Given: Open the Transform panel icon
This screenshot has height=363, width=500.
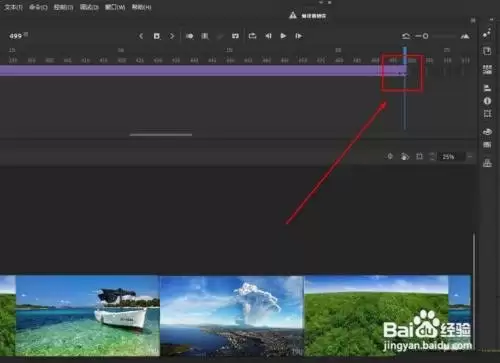Looking at the screenshot, I should [487, 114].
